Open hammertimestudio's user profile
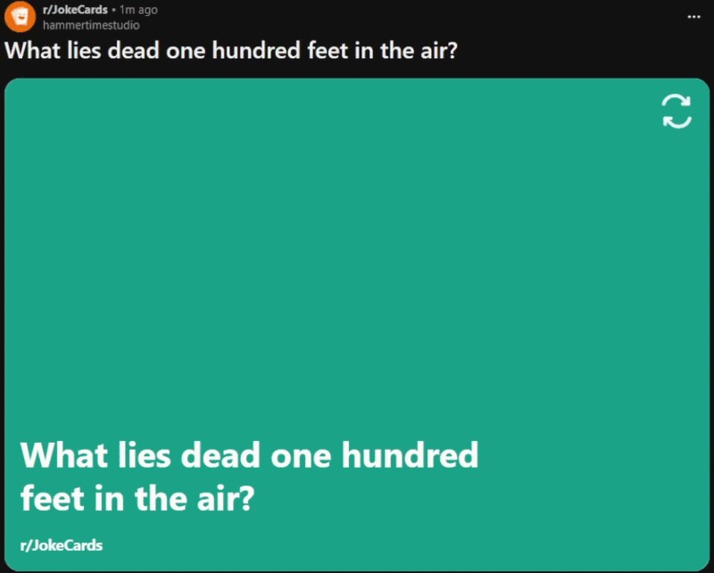Screen dimensions: 714x573 pyautogui.click(x=91, y=25)
